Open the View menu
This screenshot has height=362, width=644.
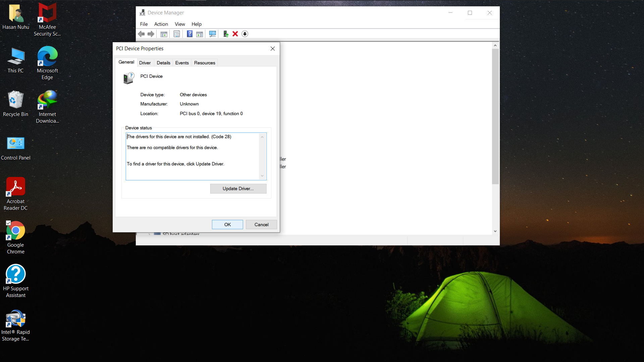(x=180, y=24)
